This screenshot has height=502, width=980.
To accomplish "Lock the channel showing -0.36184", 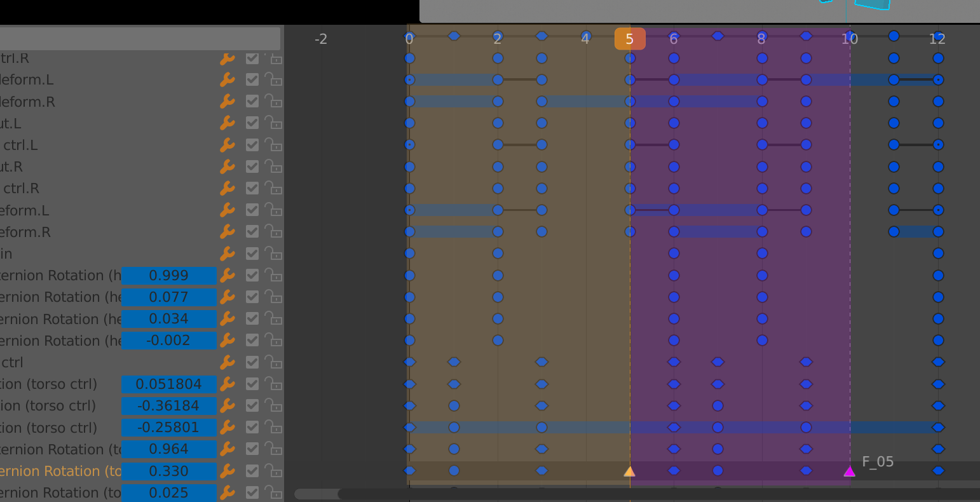I will pyautogui.click(x=273, y=405).
